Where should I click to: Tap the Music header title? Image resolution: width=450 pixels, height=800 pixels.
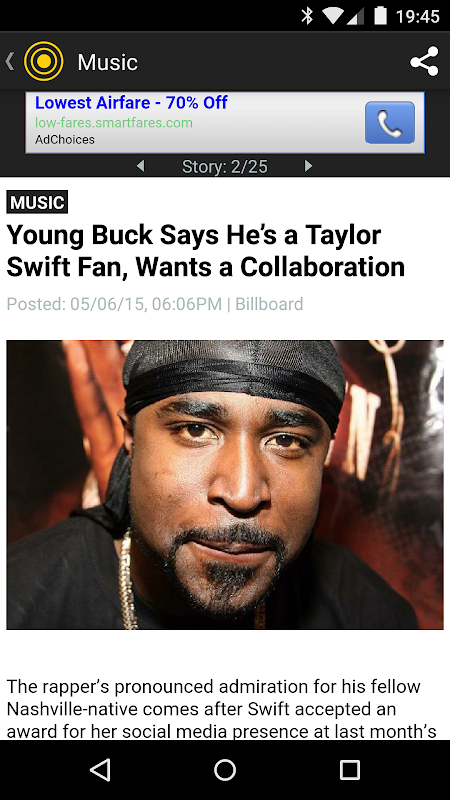[108, 62]
